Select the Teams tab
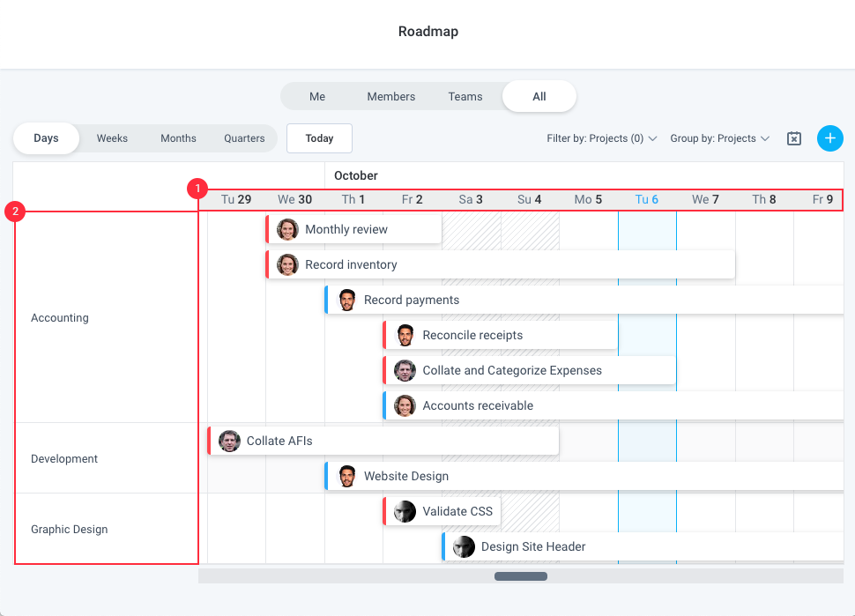The width and height of the screenshot is (855, 616). click(465, 96)
